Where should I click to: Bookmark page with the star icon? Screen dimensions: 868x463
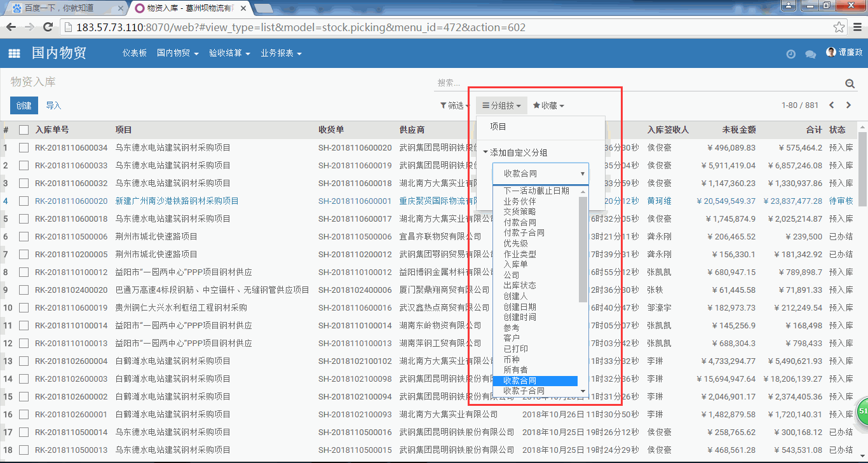(x=839, y=27)
